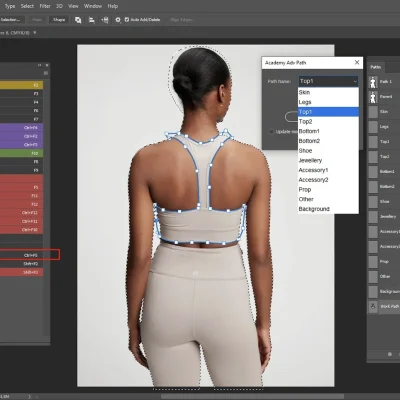Viewport: 400px width, 400px height.
Task: Select the Shoe path in Paths panel
Action: click(x=384, y=201)
